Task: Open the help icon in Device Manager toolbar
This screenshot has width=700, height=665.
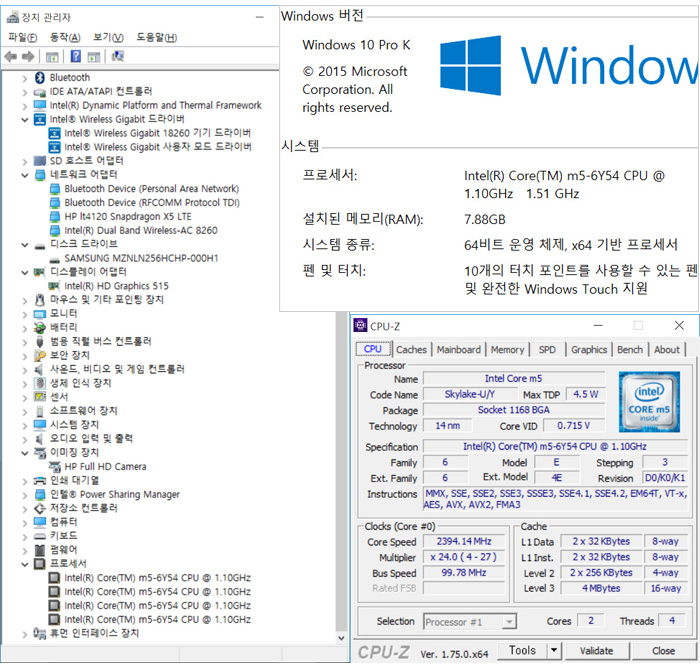Action: (76, 56)
